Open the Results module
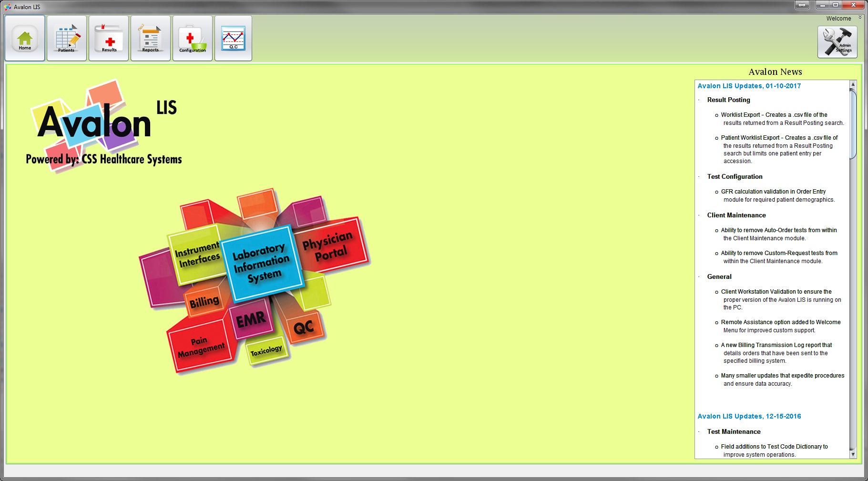The image size is (868, 481). [x=109, y=38]
